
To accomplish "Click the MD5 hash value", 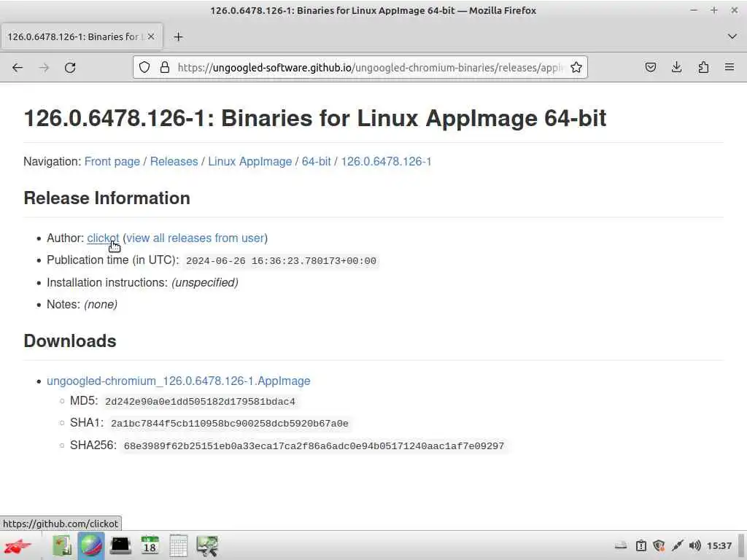I will (200, 402).
